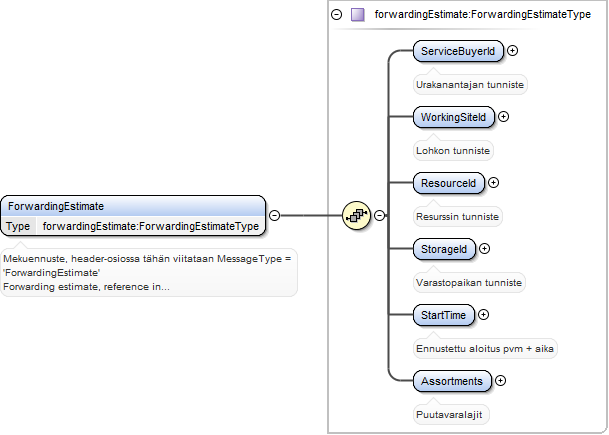
Task: Click the 'Mekuennuste, header-osiossa' documentation note
Action: [149, 273]
